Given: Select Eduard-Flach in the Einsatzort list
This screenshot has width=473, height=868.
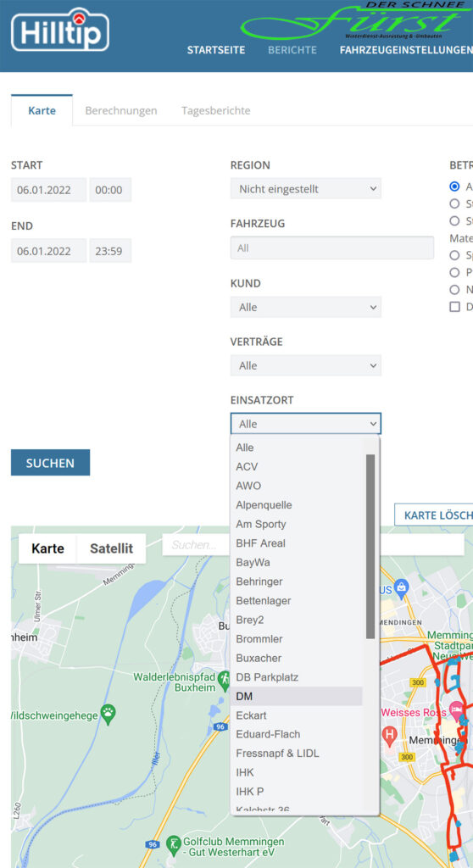Looking at the screenshot, I should [297, 735].
